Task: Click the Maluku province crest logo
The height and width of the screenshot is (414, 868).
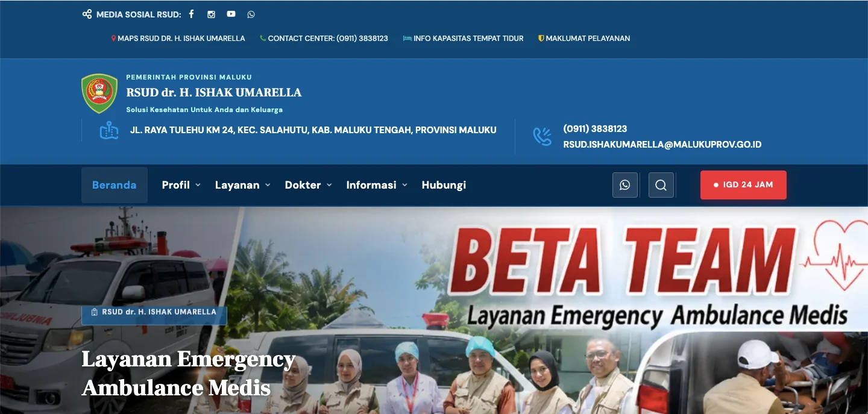Action: pos(99,93)
